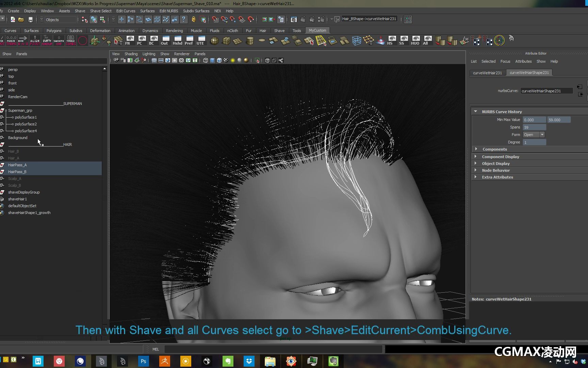Open the viewport Shading menu
Screen dimensions: 588x368
point(131,54)
